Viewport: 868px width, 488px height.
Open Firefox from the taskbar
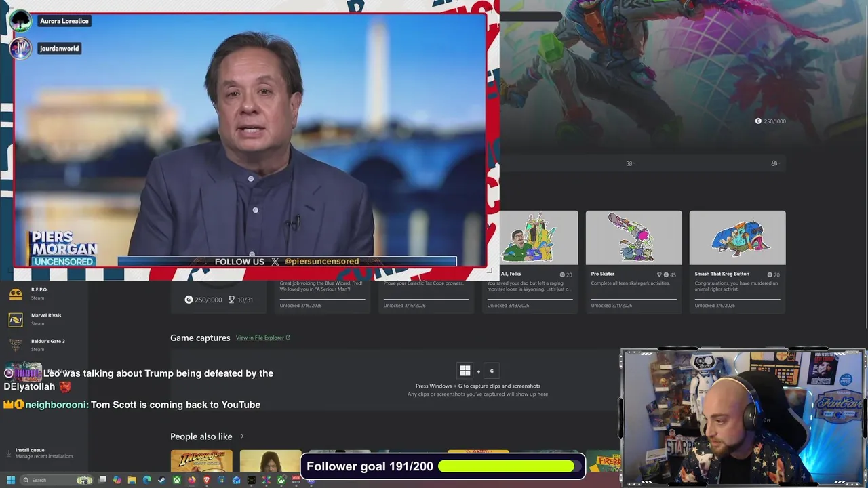pyautogui.click(x=192, y=480)
